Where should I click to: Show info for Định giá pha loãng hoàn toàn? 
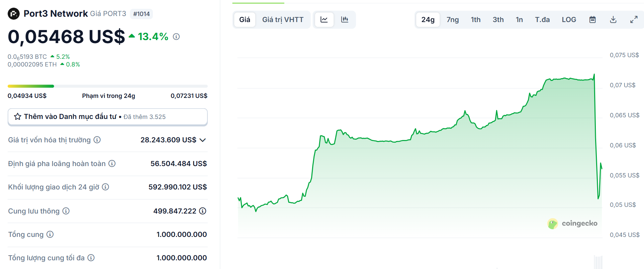click(x=112, y=163)
